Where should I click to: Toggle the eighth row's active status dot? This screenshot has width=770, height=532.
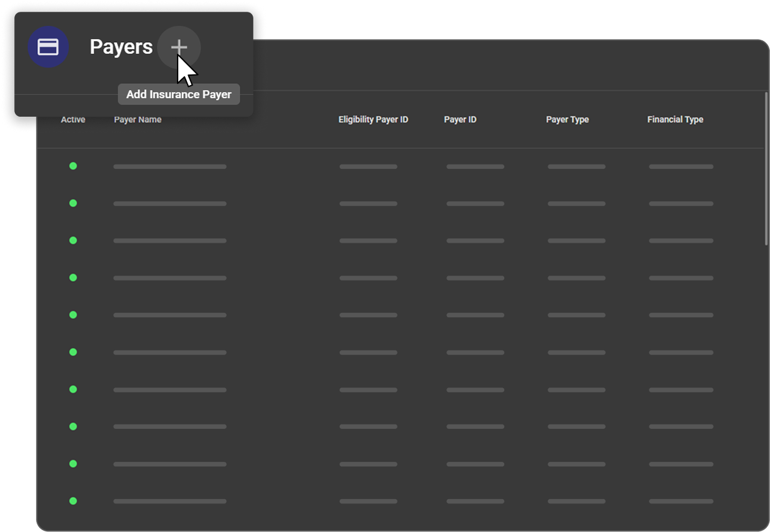[x=73, y=426]
